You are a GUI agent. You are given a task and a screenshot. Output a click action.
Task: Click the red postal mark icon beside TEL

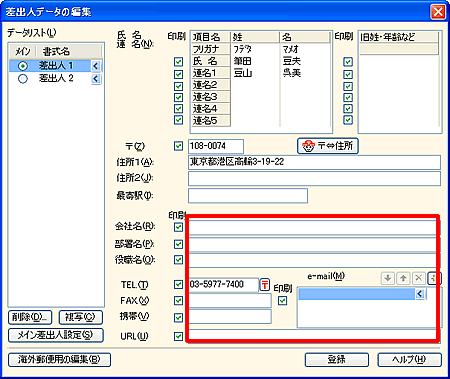pos(265,285)
